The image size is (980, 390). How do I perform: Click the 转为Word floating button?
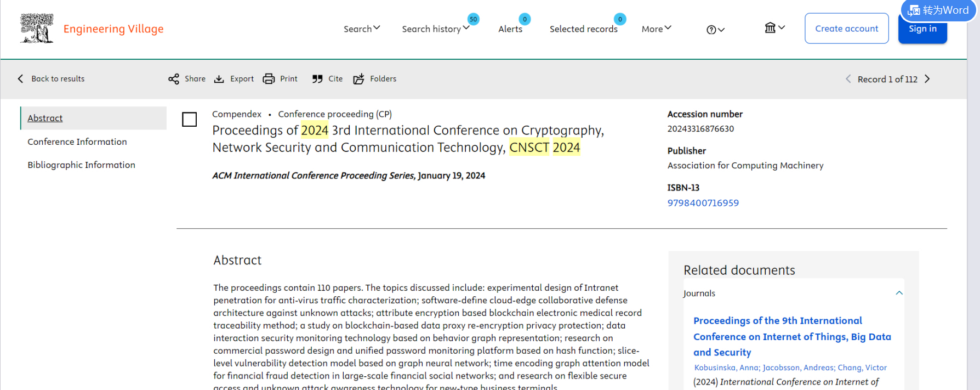tap(938, 10)
